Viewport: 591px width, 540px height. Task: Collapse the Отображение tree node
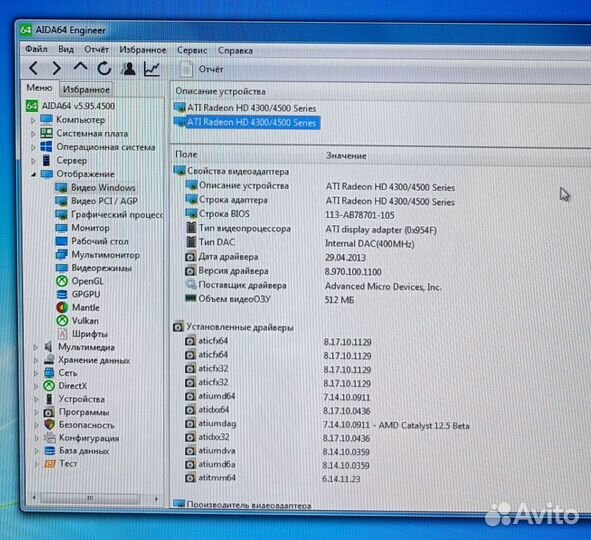point(34,174)
